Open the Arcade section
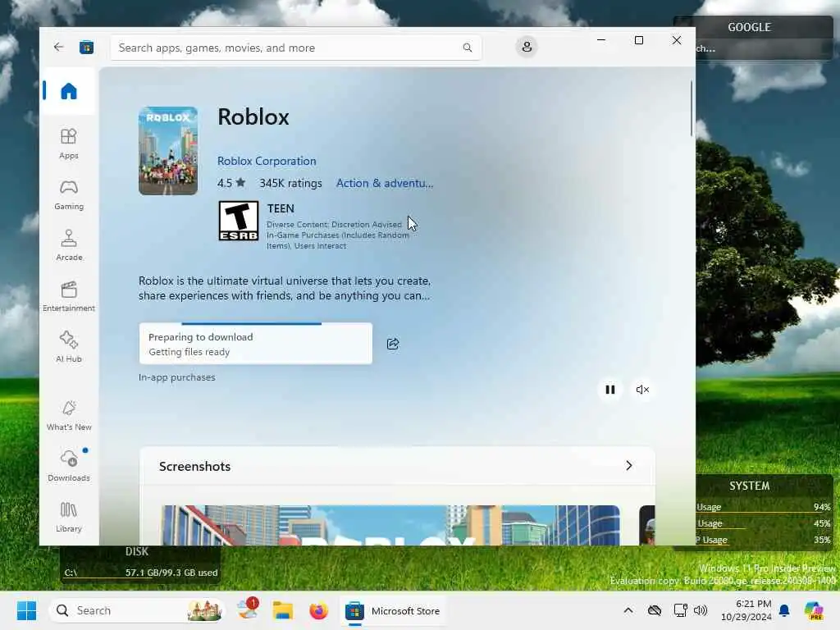This screenshot has height=630, width=840. click(x=69, y=245)
